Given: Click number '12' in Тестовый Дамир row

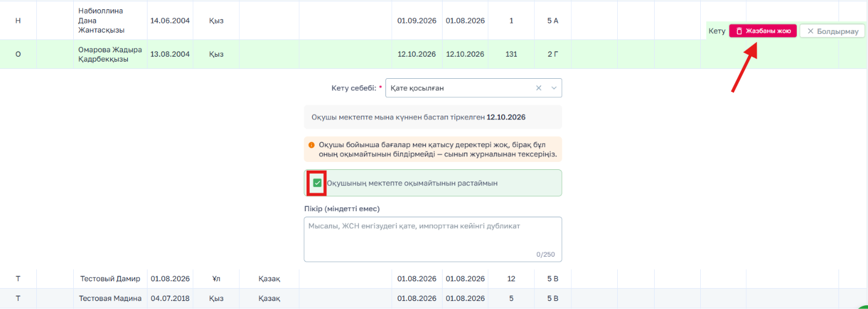Looking at the screenshot, I should [x=511, y=279].
